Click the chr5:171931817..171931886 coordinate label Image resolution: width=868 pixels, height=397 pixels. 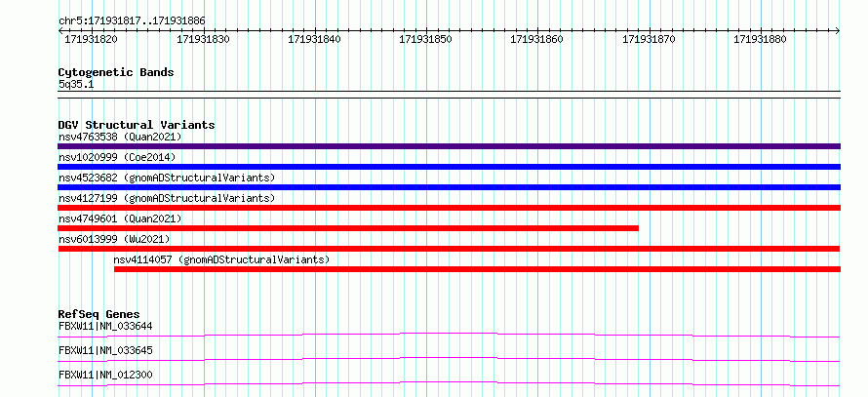(x=132, y=21)
